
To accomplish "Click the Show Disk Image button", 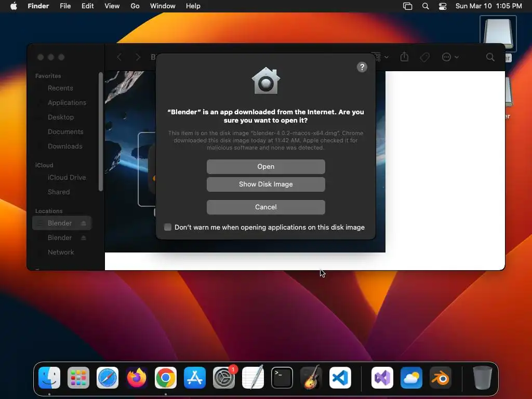I will [265, 184].
